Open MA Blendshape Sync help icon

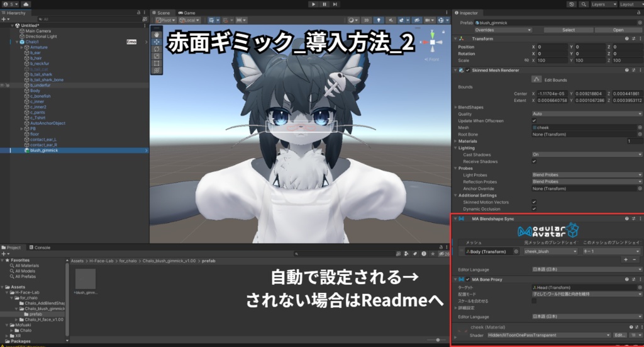pyautogui.click(x=627, y=219)
